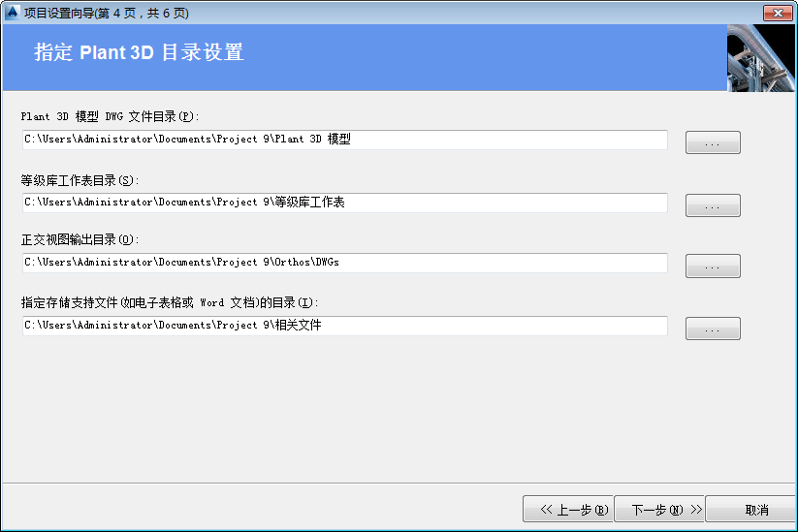This screenshot has width=798, height=532.
Task: Continue with 下一步(N) button
Action: 659,509
